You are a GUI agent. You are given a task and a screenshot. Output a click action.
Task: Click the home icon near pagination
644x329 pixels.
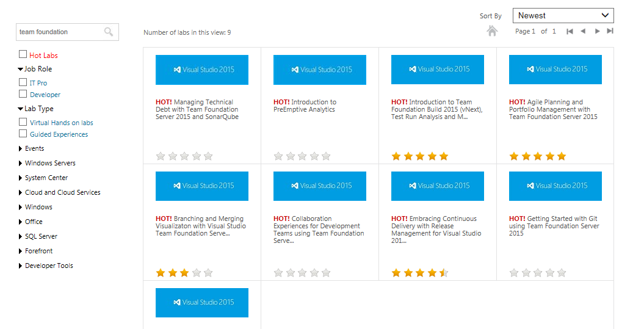[493, 31]
